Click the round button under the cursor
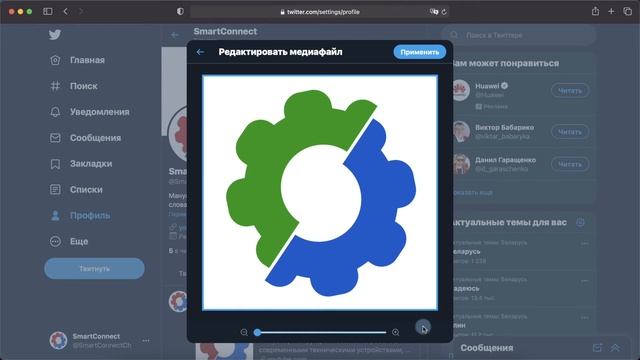The image size is (640, 360). (423, 327)
